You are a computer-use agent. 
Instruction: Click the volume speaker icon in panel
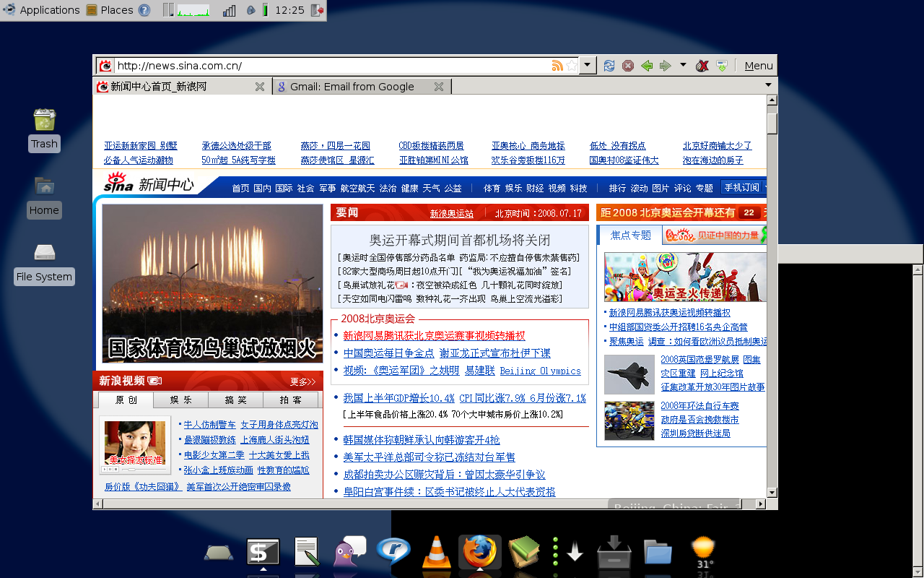(x=250, y=10)
